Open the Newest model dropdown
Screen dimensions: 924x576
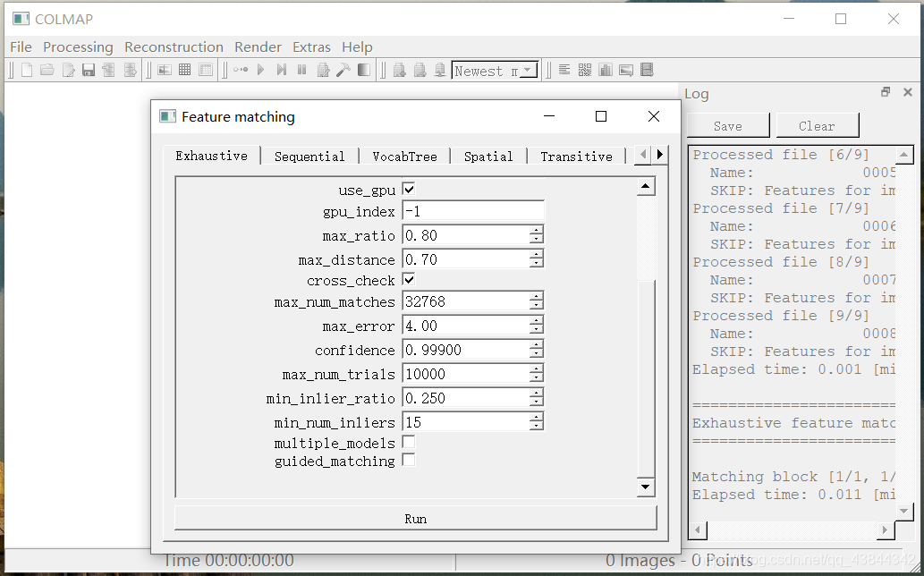[495, 71]
